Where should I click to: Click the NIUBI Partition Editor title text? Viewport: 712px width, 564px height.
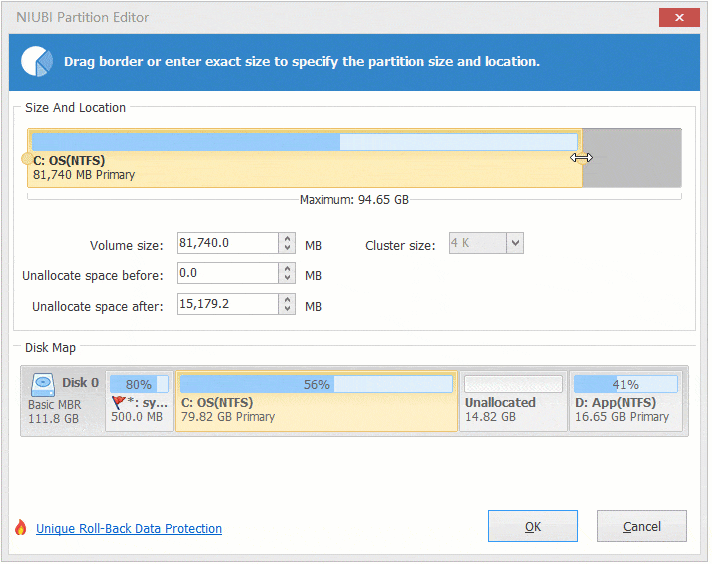tap(83, 17)
